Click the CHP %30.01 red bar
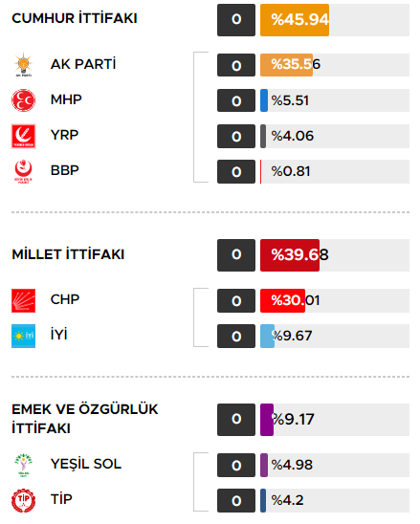Screen dimensions: 420x524 (x=282, y=301)
